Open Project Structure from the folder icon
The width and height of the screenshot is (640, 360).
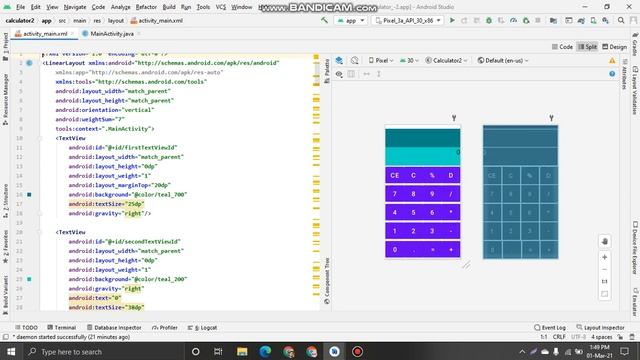click(553, 20)
